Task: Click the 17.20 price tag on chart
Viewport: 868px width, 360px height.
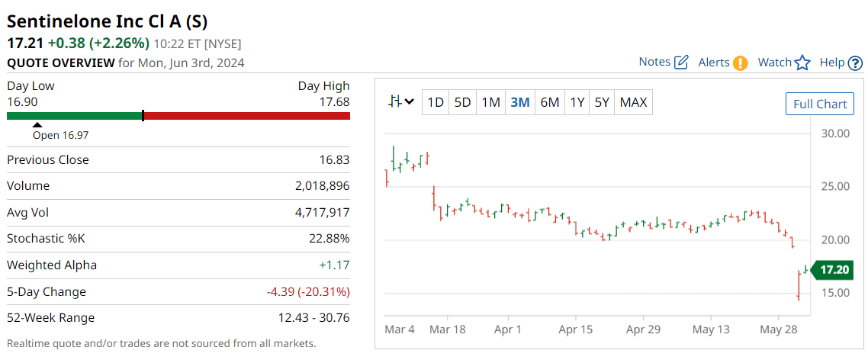Action: [x=832, y=271]
